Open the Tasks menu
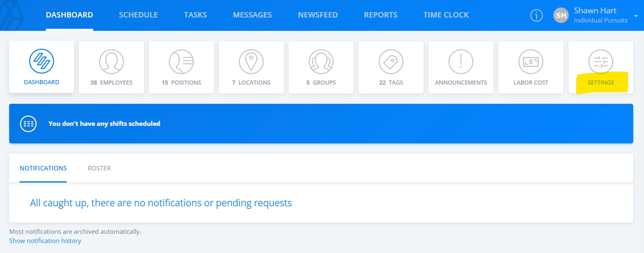The image size is (644, 253). (196, 15)
